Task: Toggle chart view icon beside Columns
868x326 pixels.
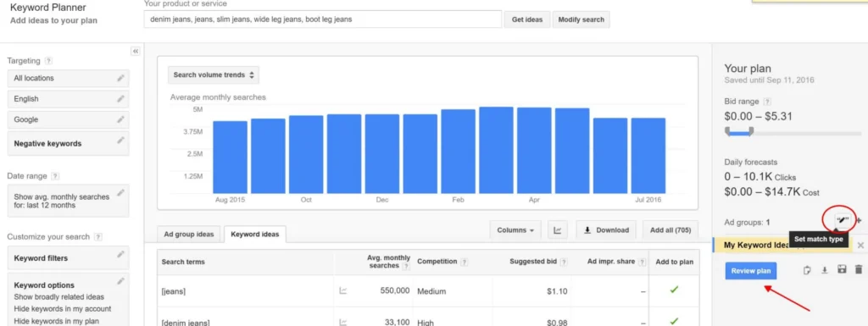Action: 558,230
